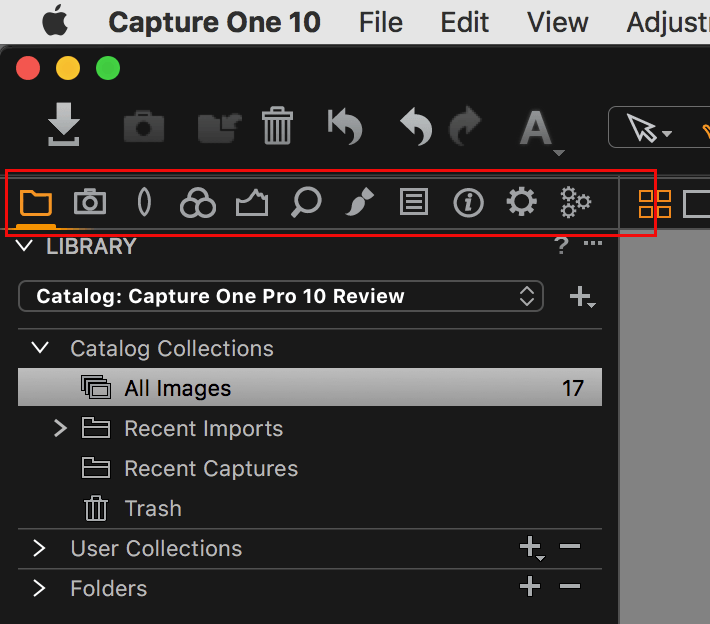Click the User Collections plus button
The height and width of the screenshot is (624, 710).
pyautogui.click(x=531, y=547)
